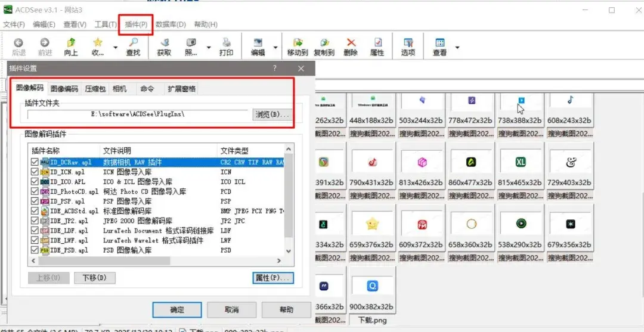Click the 浏览(B)... browse button
The image size is (644, 332).
pyautogui.click(x=273, y=114)
